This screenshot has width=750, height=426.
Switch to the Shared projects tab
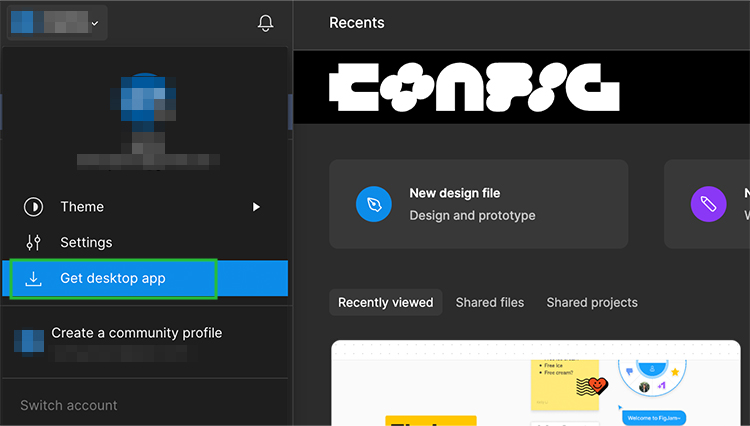(592, 303)
